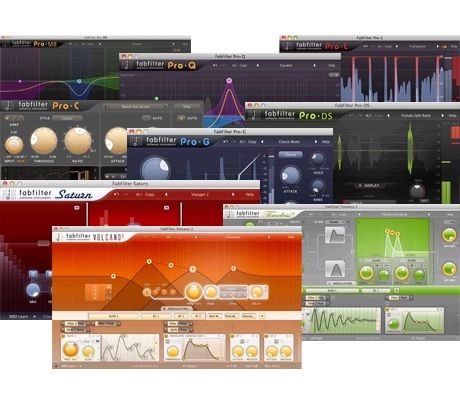Click Copy in Pro-G header

252,142
